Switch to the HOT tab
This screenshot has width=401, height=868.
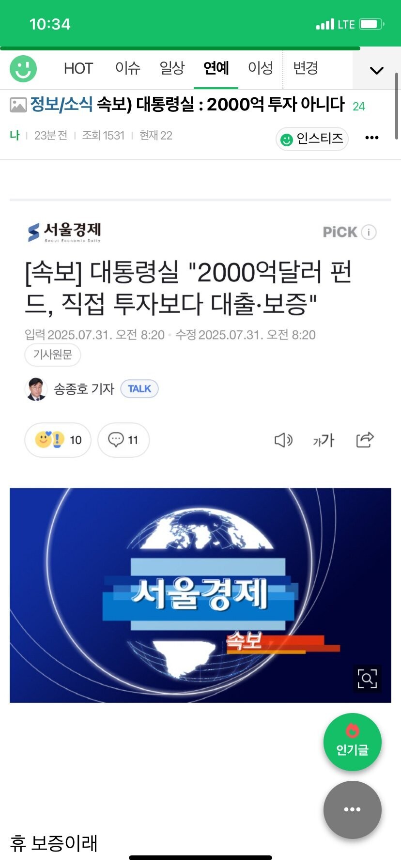(x=78, y=68)
